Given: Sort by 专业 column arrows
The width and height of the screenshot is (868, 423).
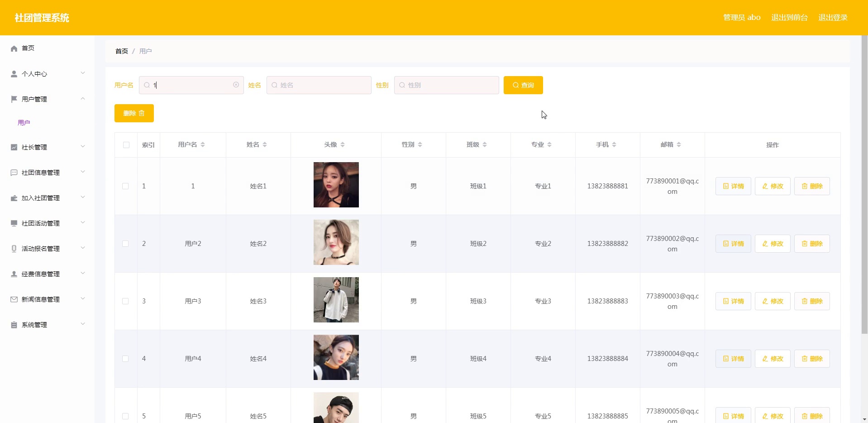Looking at the screenshot, I should pos(549,144).
